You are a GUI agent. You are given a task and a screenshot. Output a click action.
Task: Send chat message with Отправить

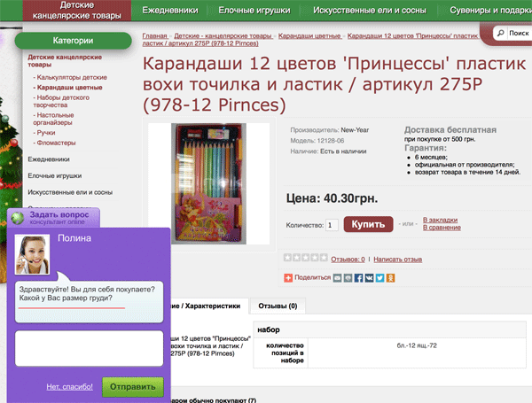(132, 387)
